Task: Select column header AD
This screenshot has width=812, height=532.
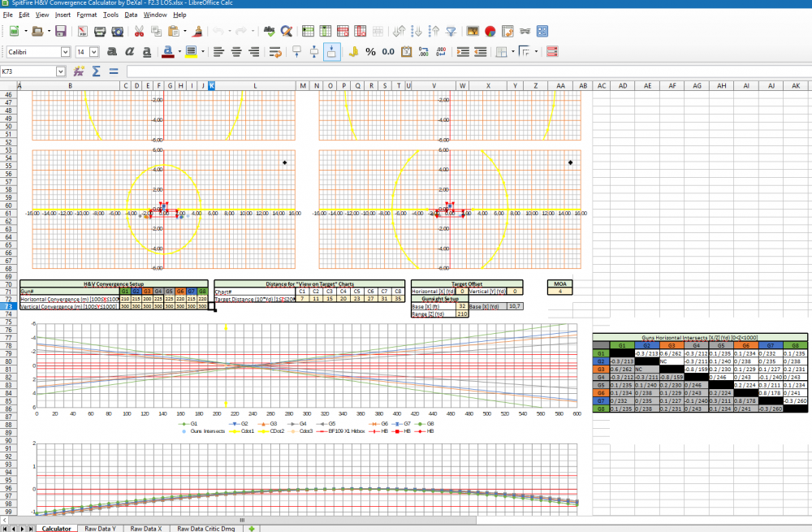Action: (x=622, y=85)
